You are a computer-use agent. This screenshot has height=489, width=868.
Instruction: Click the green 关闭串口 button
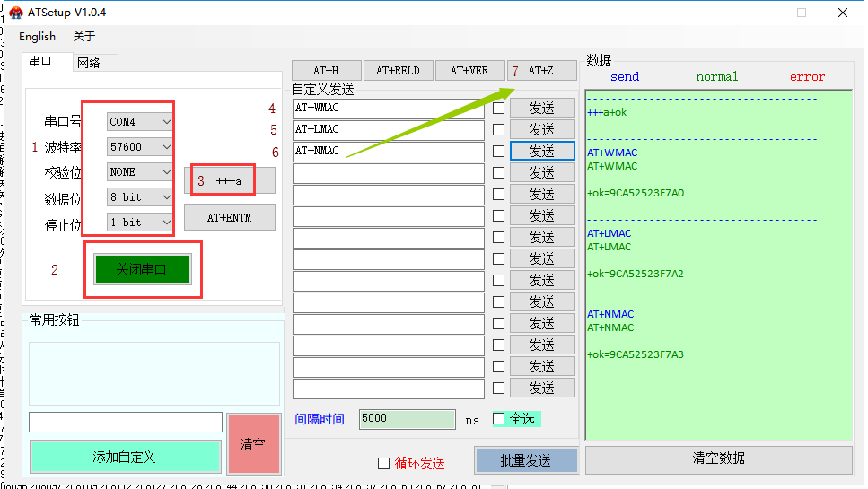tap(142, 269)
